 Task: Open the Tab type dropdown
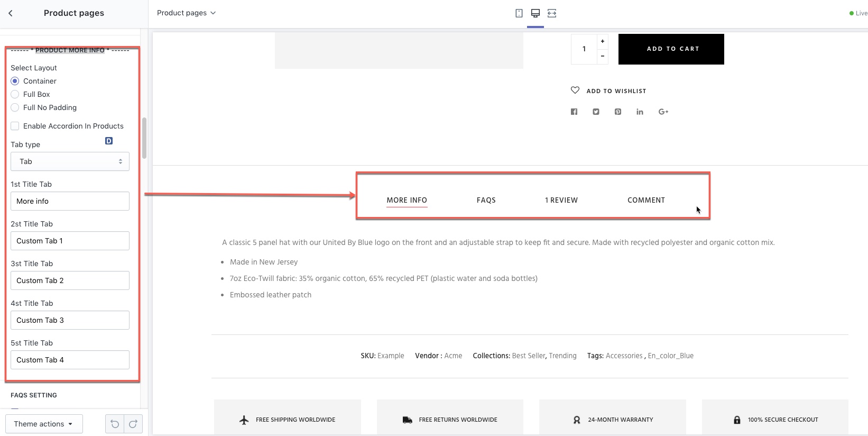click(70, 161)
